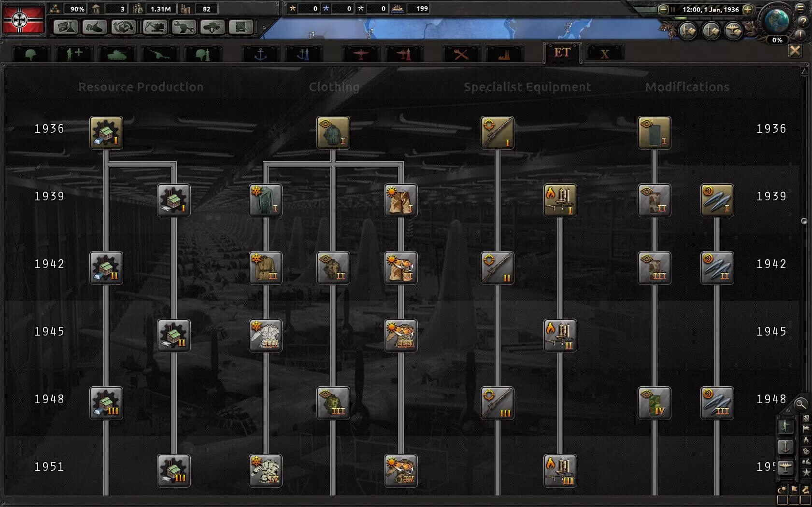Open the Construction crane menu

pyautogui.click(x=155, y=27)
